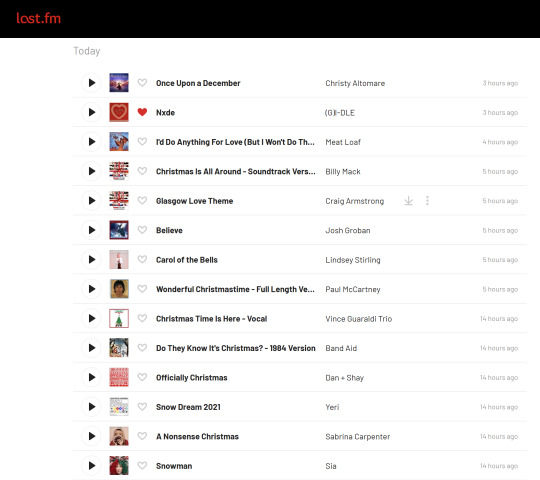Screen dimensions: 540x480
Task: Open Meat Loaf track album cover
Action: [x=119, y=142]
